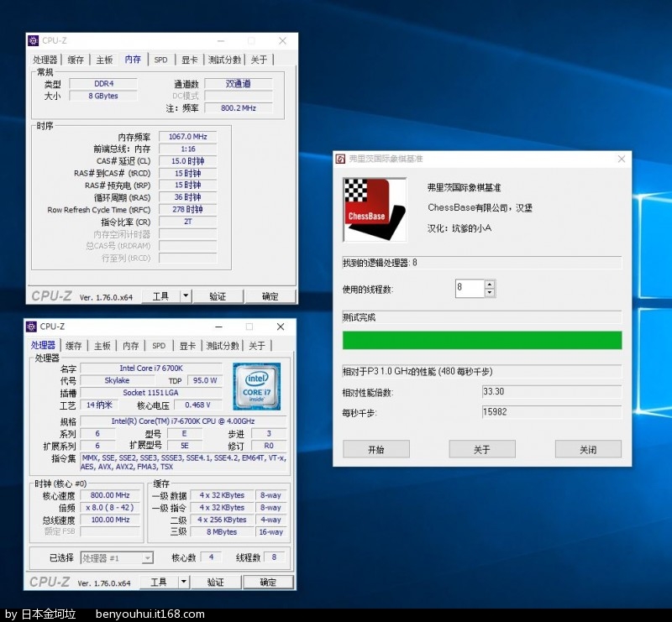Click the active 处理器 tab in the CPU-Z processor window
The width and height of the screenshot is (672, 622).
[x=43, y=345]
